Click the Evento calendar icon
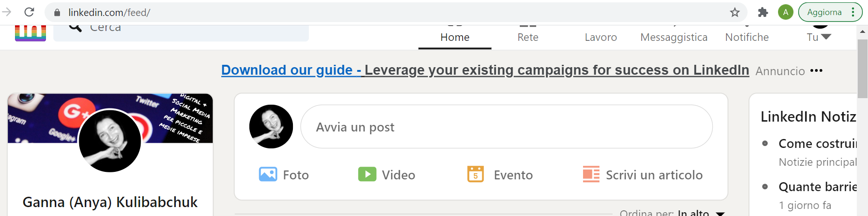868x216 pixels. click(x=475, y=174)
